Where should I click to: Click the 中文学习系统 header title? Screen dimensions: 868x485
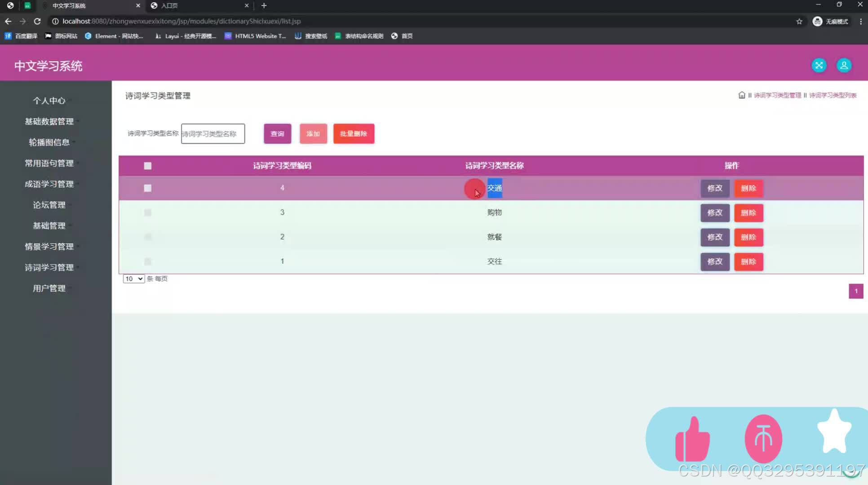48,66
